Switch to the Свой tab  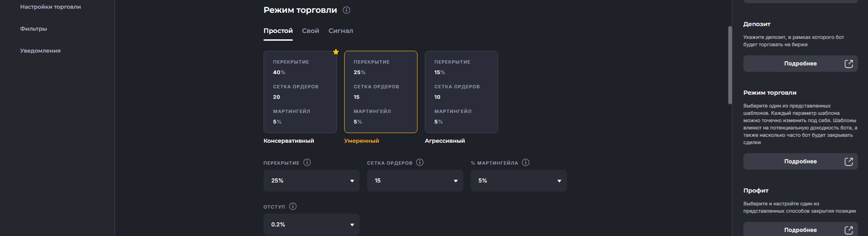coord(311,31)
